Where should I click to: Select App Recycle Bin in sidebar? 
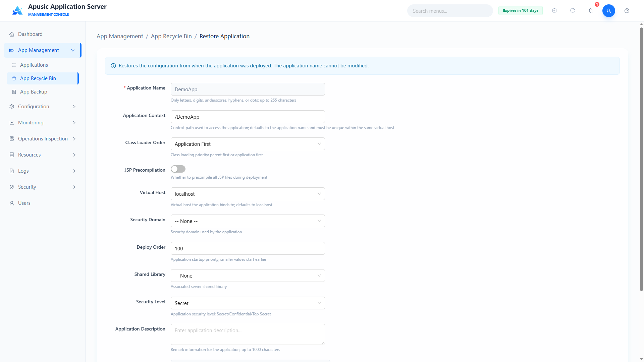click(x=42, y=78)
